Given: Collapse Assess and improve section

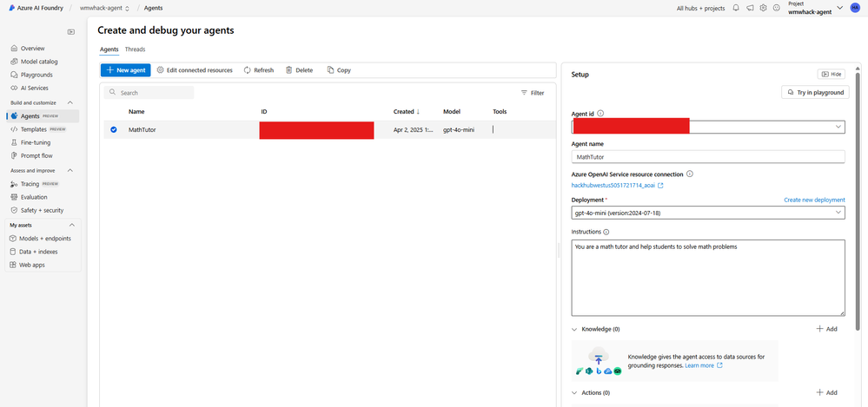Looking at the screenshot, I should pyautogui.click(x=70, y=170).
